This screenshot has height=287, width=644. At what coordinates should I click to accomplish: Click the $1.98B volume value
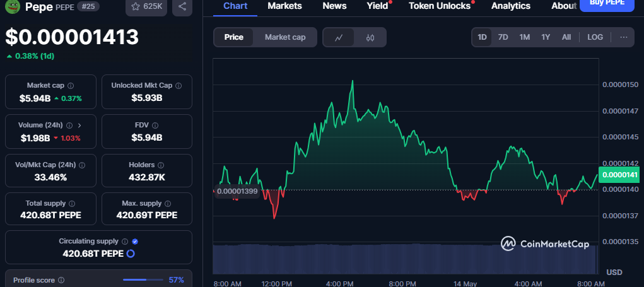tap(35, 138)
